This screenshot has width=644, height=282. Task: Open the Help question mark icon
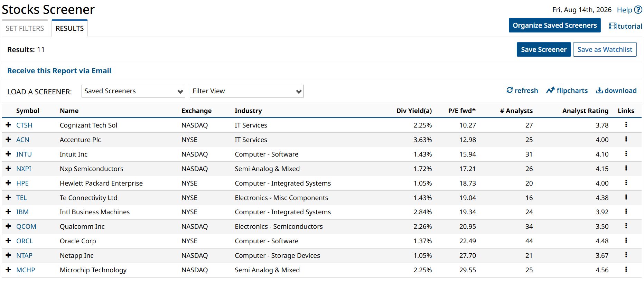(638, 10)
